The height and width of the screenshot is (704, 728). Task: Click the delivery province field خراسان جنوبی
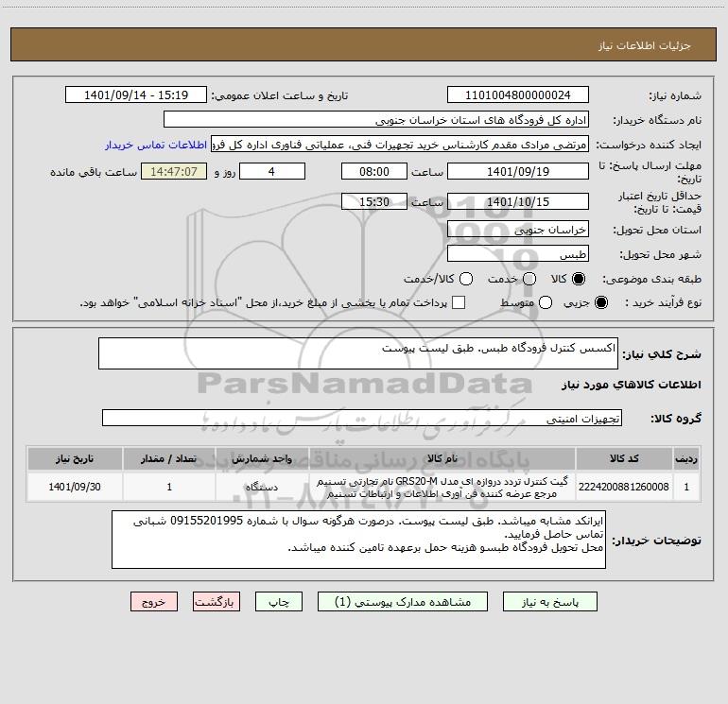tap(518, 229)
